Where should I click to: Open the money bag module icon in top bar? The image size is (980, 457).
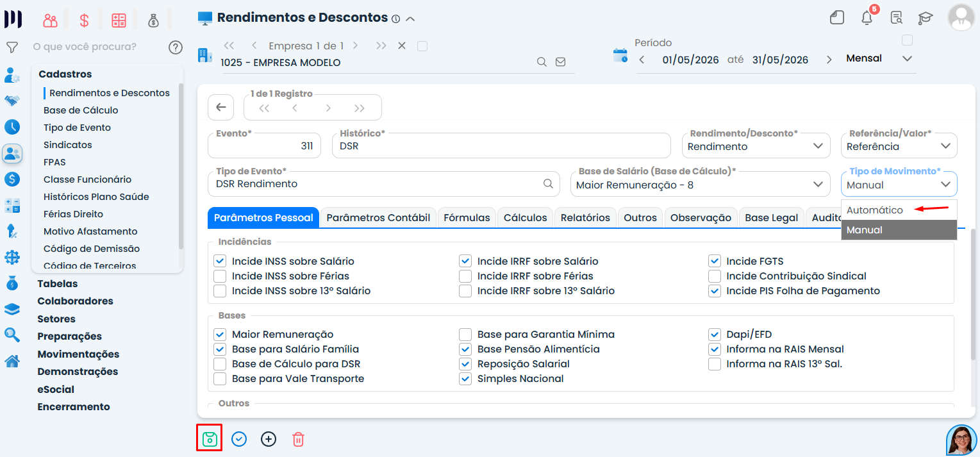pos(153,20)
